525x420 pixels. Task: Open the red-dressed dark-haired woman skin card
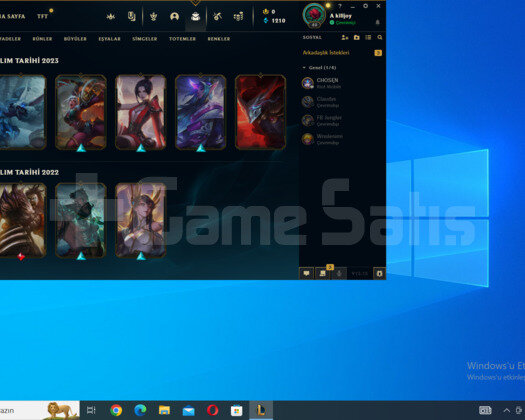pos(141,112)
